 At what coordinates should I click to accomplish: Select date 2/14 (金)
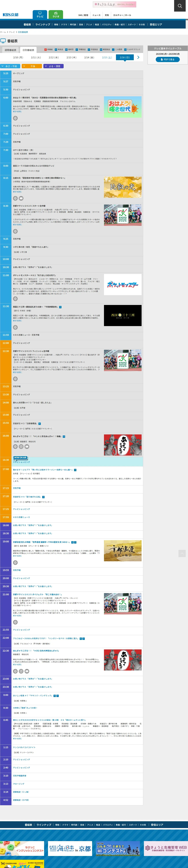[89, 57]
